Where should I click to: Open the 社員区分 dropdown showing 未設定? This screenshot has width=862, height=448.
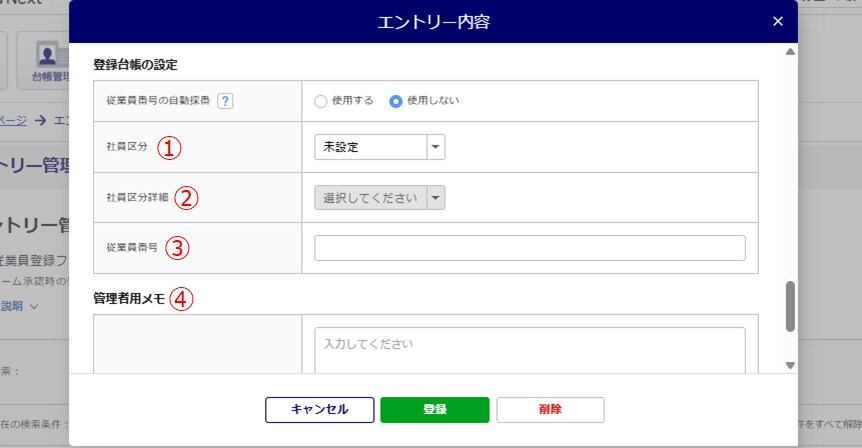tap(379, 147)
